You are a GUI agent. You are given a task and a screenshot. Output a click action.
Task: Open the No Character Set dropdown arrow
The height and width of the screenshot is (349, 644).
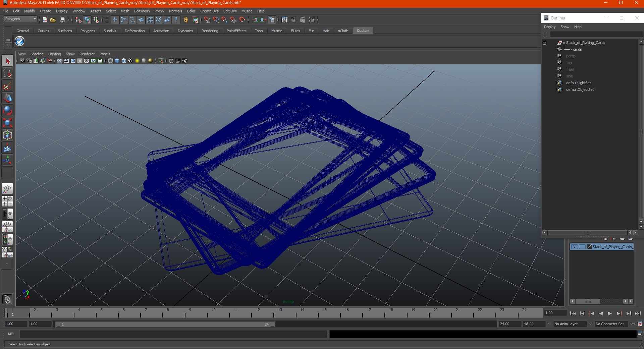590,324
